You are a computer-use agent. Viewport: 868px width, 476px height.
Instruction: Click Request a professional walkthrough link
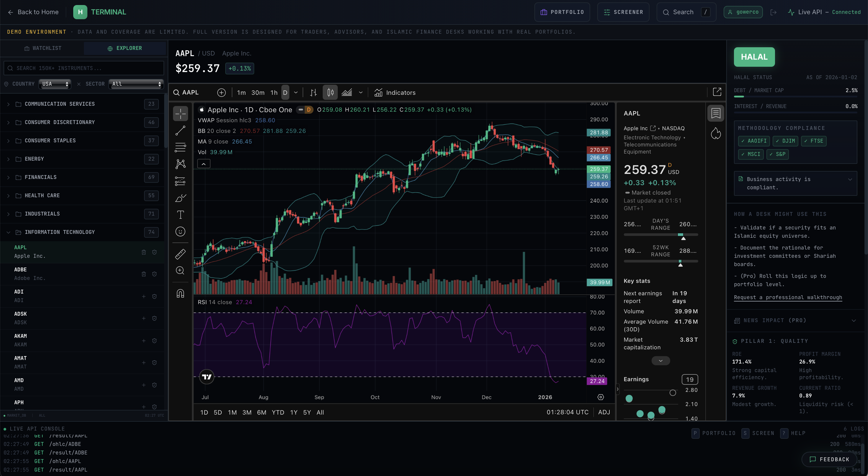[x=788, y=297]
